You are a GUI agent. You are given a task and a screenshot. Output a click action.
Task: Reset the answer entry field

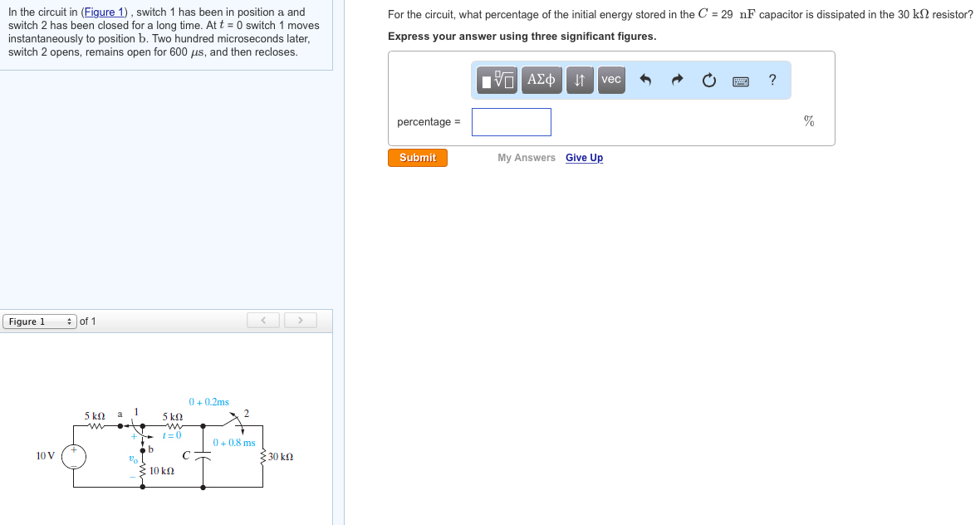click(x=708, y=80)
